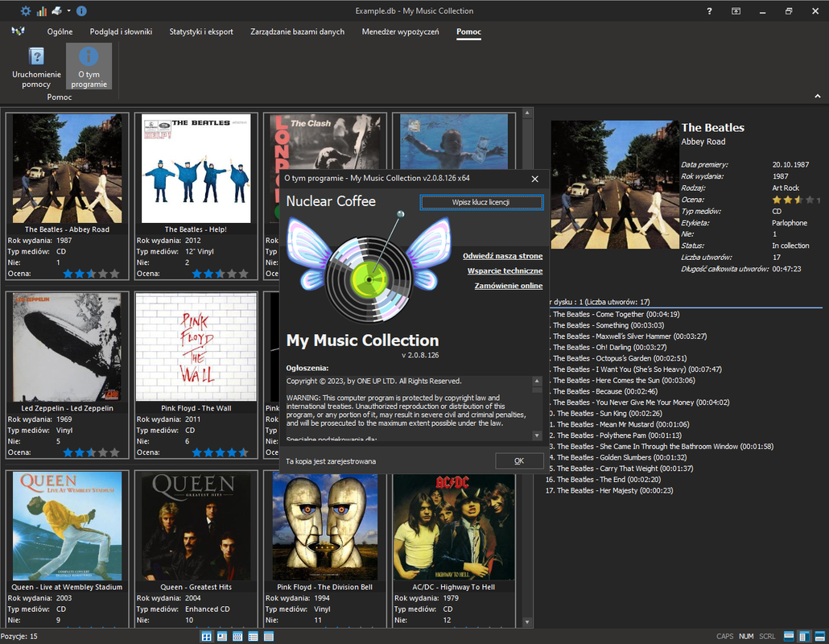Open the butterfly application menu
The height and width of the screenshot is (644, 829).
coord(18,31)
